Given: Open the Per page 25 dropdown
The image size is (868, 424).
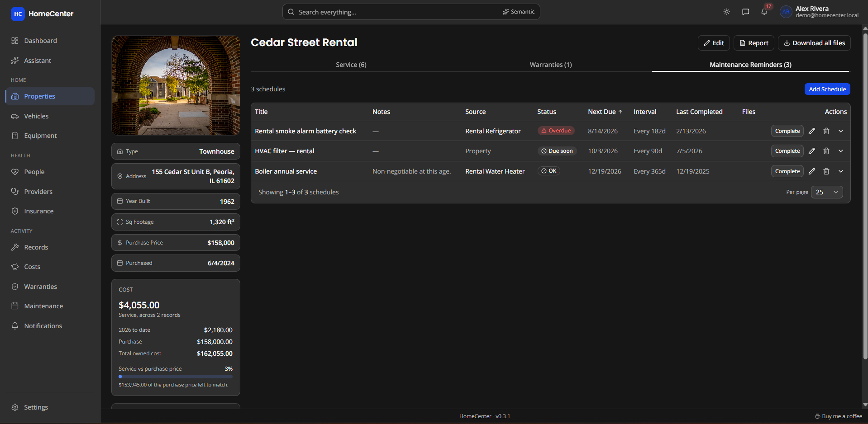Looking at the screenshot, I should point(827,192).
